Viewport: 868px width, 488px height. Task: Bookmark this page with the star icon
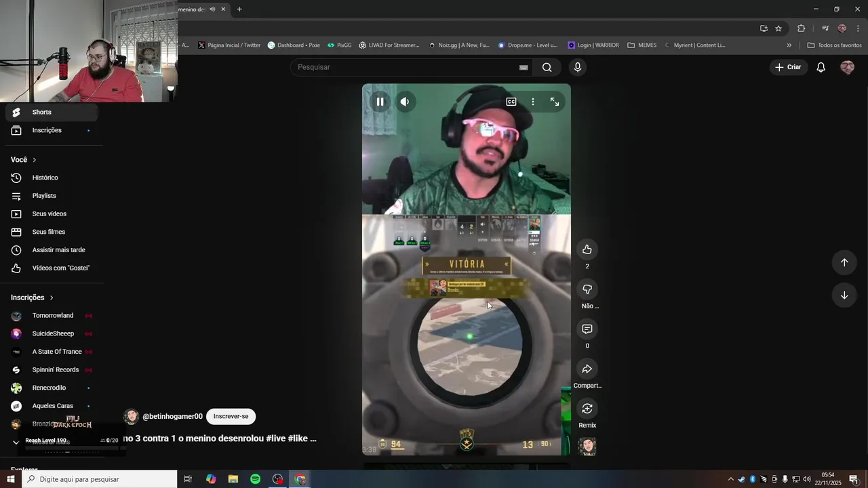click(x=778, y=28)
